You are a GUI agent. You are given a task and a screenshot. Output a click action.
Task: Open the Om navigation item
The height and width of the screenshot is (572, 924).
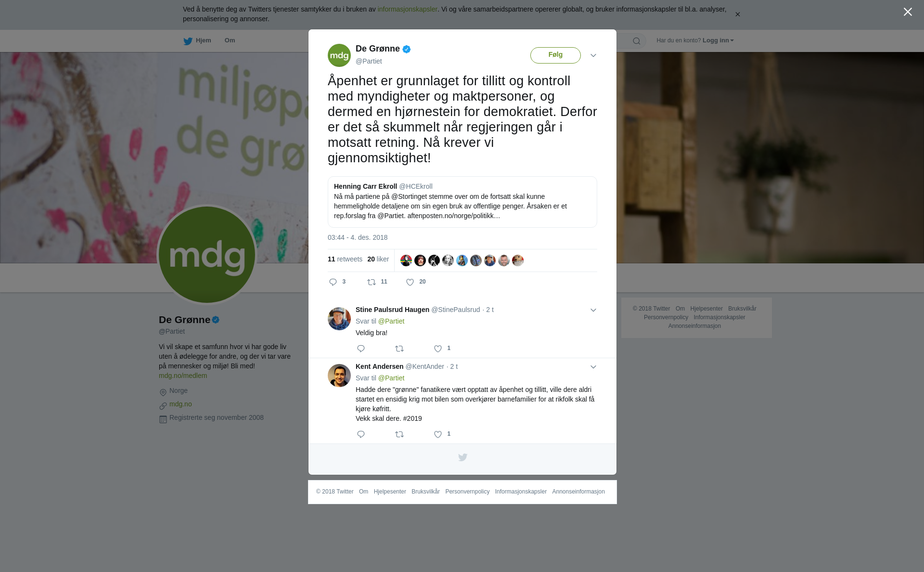[x=230, y=40]
